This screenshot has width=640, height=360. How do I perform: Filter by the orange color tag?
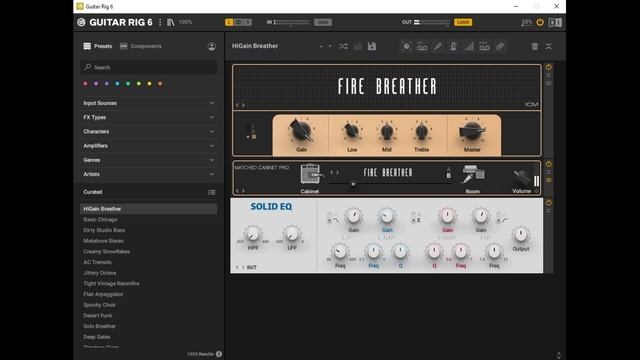tap(160, 84)
